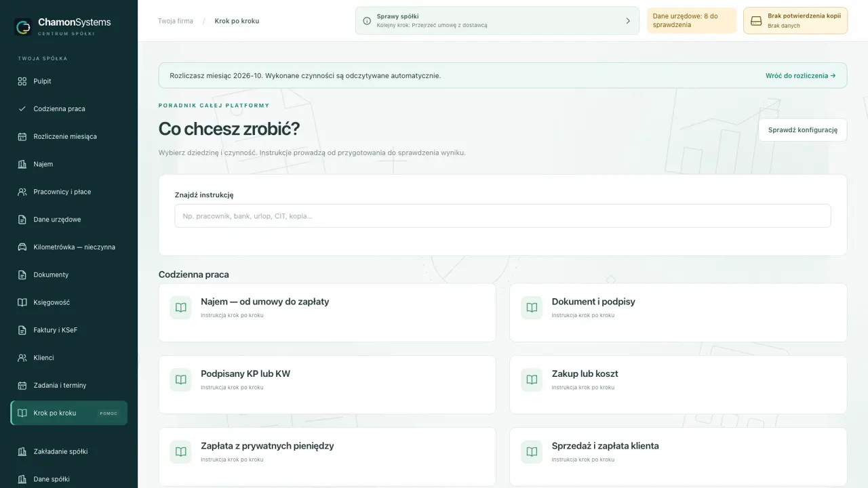Click the Twoja firma breadcrumb link
Screen dimensions: 868x488
[176, 21]
